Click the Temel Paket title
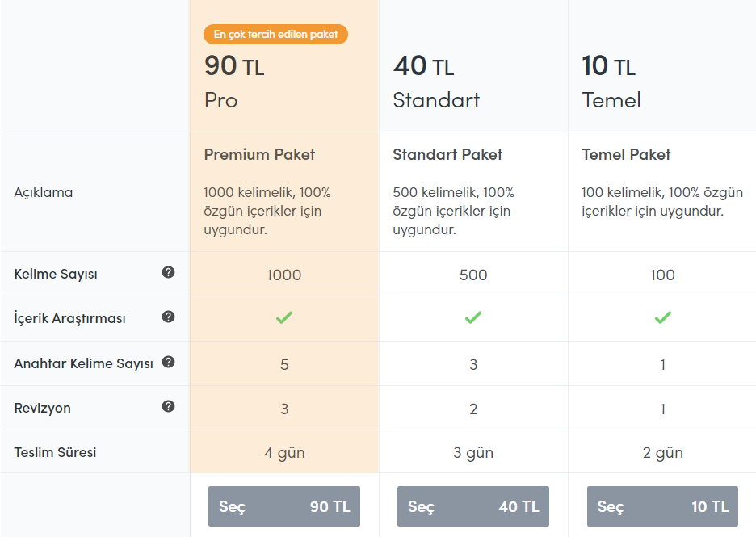756x537 pixels. (626, 154)
